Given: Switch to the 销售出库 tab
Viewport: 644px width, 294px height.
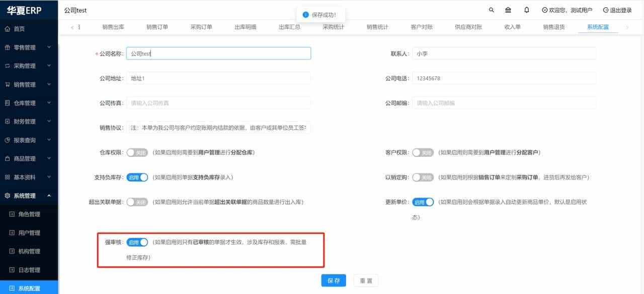Looking at the screenshot, I should [113, 28].
